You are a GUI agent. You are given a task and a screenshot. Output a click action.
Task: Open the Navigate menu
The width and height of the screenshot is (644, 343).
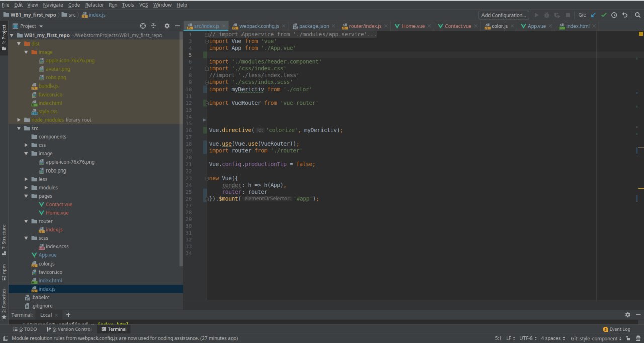pyautogui.click(x=53, y=5)
